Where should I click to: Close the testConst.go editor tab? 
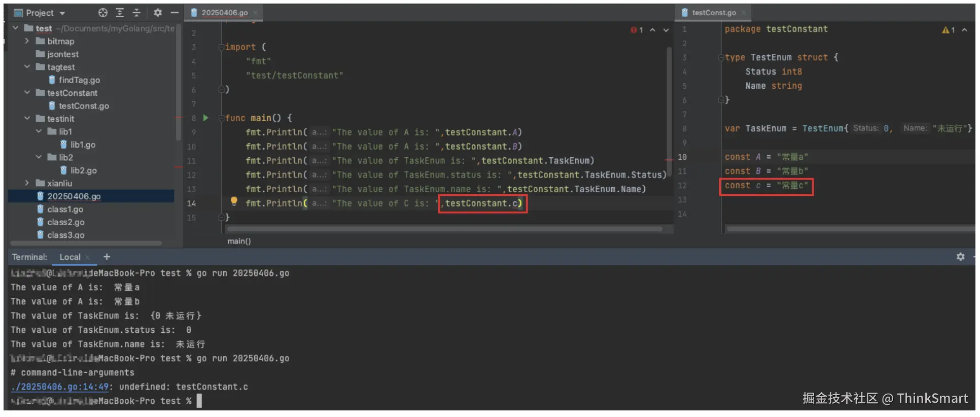tap(744, 13)
